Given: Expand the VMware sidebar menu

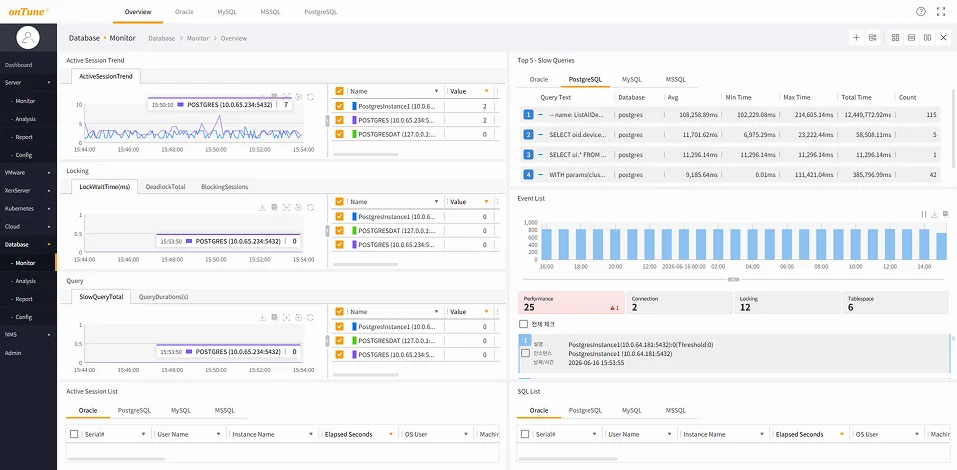Looking at the screenshot, I should 49,172.
